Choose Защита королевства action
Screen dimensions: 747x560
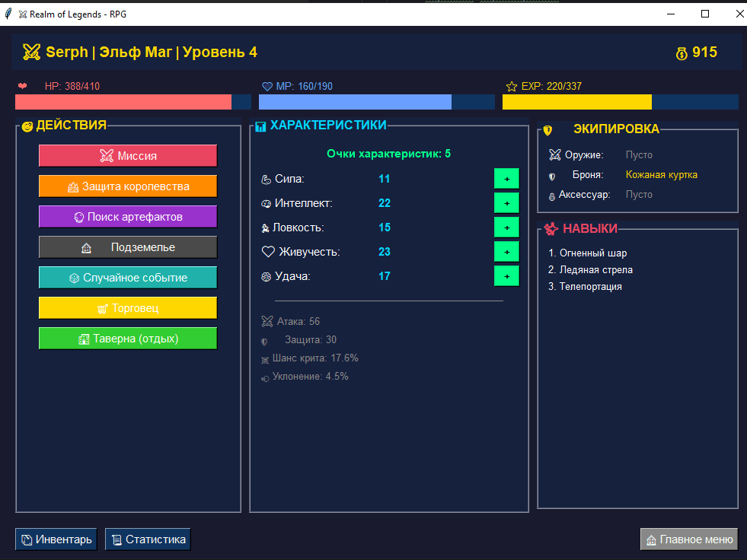pos(128,186)
